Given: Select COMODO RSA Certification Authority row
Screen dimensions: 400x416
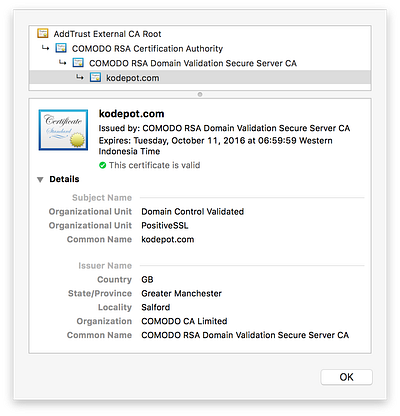Looking at the screenshot, I should point(200,48).
